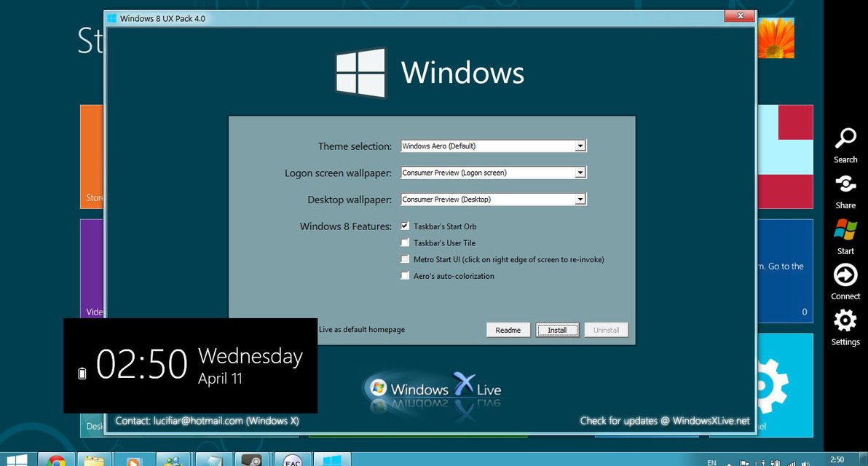The image size is (868, 466).
Task: Open the Readme
Action: click(x=508, y=329)
